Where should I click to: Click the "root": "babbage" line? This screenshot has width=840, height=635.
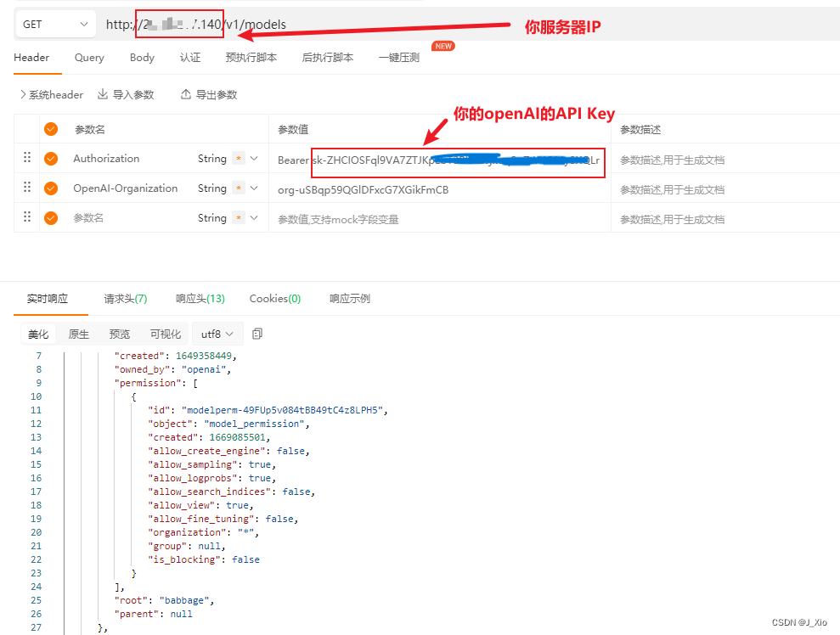[164, 600]
